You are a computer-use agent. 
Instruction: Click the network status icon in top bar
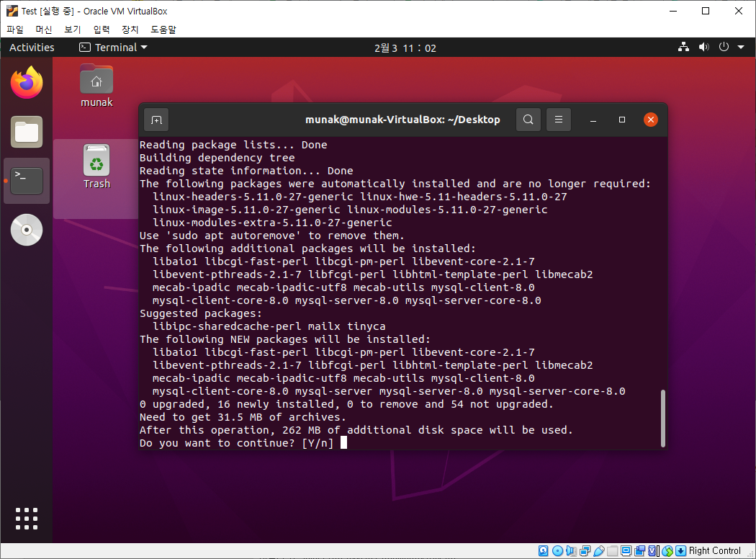(x=683, y=48)
